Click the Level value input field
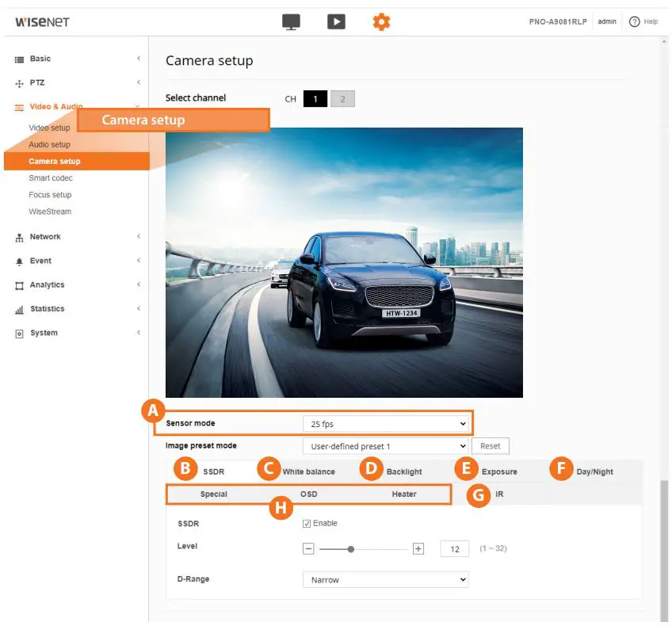 [x=455, y=549]
